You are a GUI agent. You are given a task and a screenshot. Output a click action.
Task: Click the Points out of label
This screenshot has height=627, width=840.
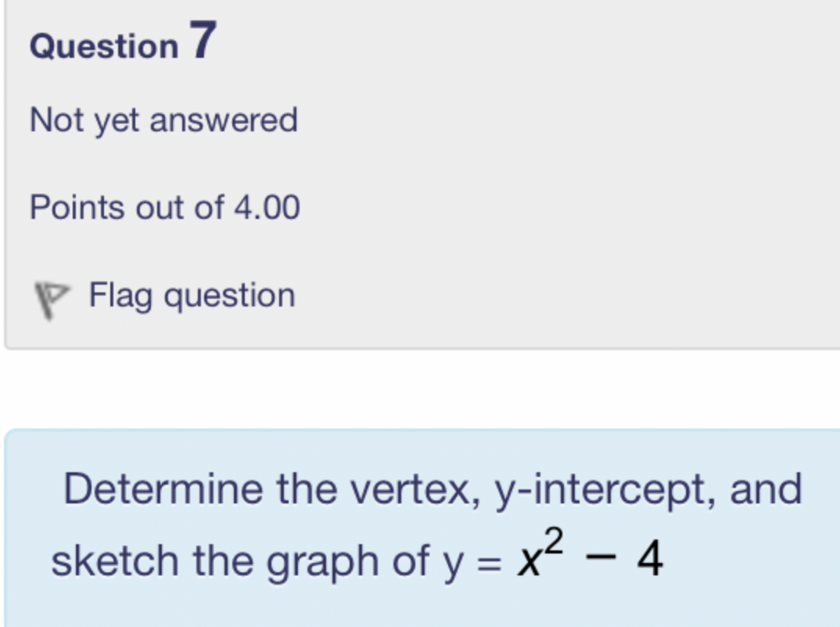(127, 208)
